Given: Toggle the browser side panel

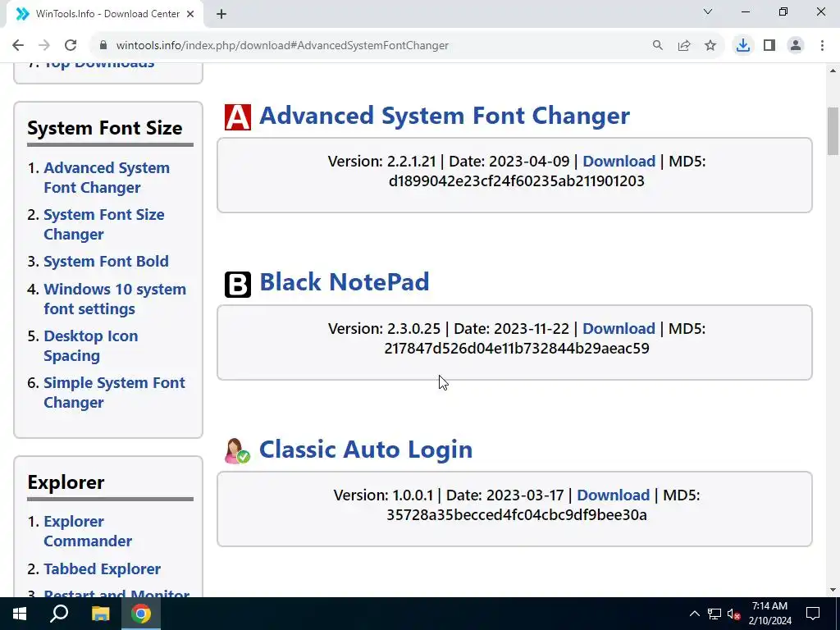Looking at the screenshot, I should 769,46.
